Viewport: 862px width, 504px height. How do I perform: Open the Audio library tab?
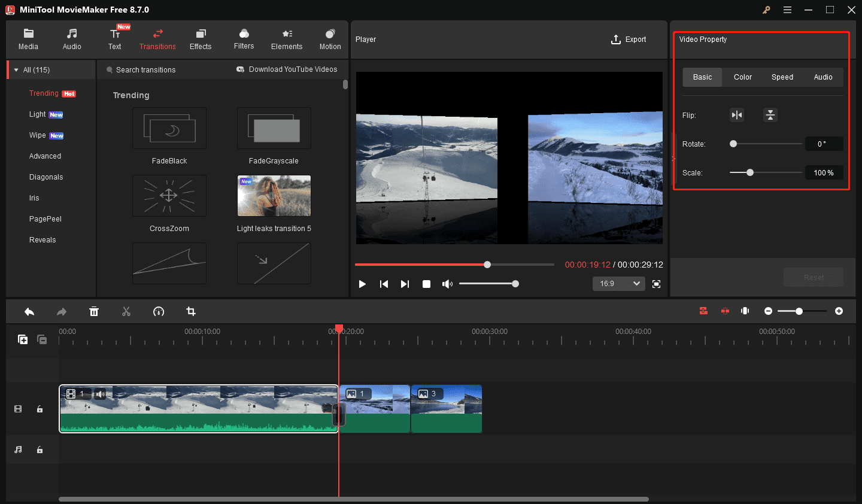pos(72,39)
